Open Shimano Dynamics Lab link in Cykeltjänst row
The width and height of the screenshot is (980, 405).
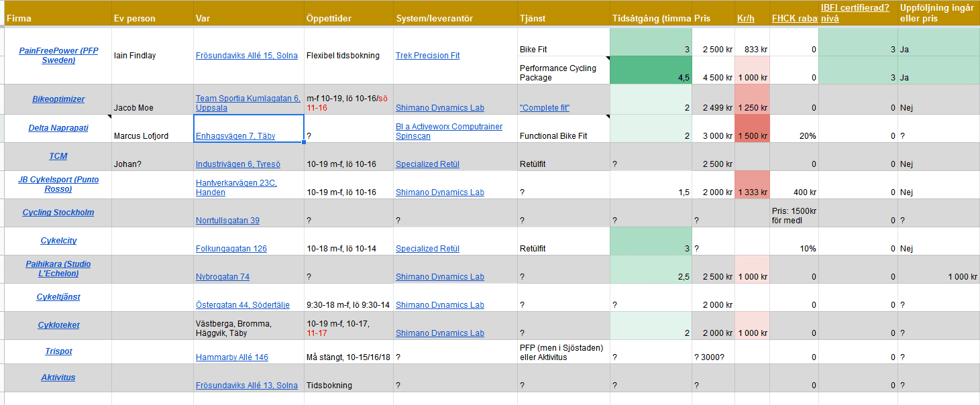tap(440, 305)
